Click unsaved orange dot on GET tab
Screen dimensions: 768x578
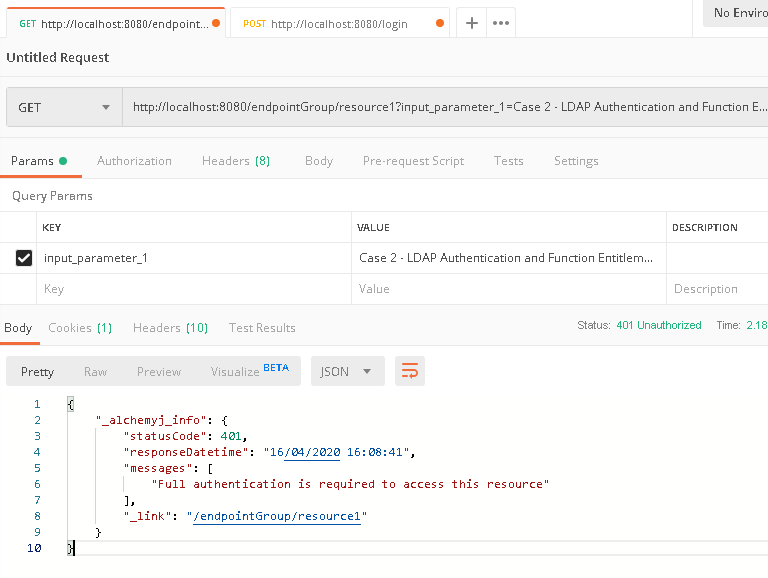pyautogui.click(x=216, y=24)
